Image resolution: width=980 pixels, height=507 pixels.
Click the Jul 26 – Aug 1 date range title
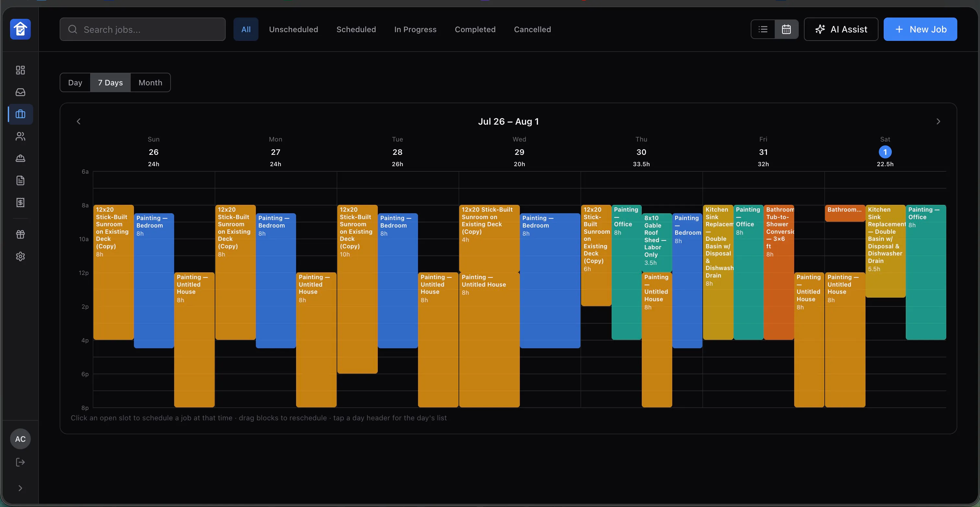pos(508,121)
